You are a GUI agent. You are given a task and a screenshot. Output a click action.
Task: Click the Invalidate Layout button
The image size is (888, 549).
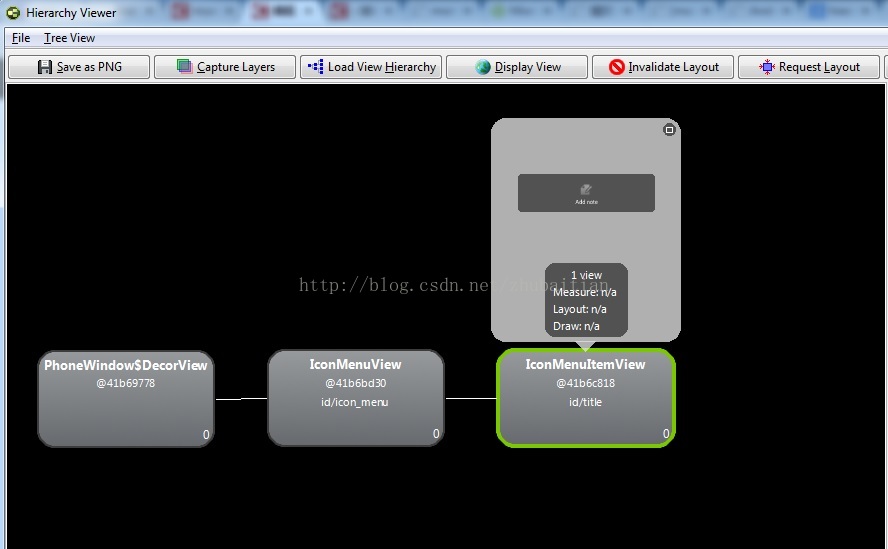(663, 67)
